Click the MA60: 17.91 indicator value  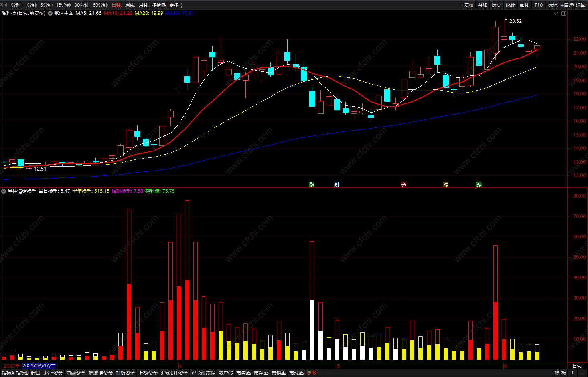179,13
